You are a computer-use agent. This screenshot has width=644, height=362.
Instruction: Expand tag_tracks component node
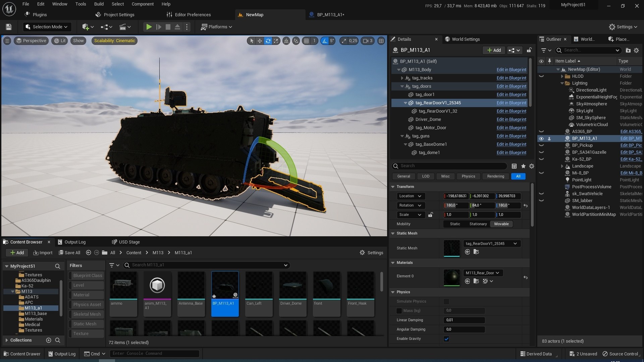pos(402,78)
